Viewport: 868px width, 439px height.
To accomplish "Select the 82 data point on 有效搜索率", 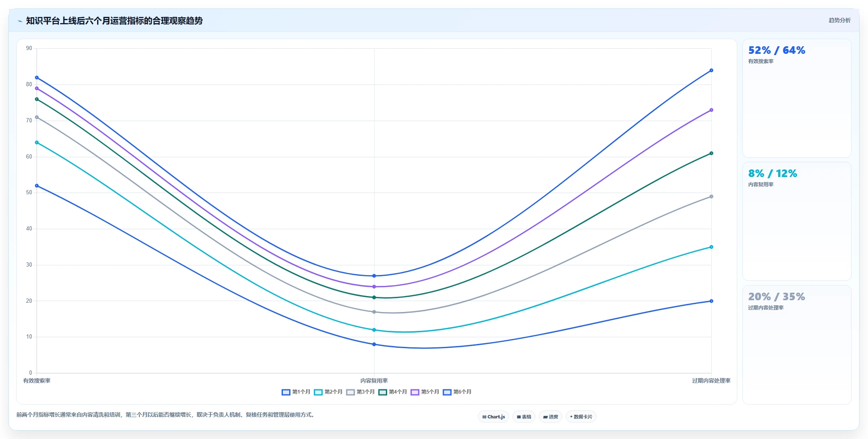I will coord(37,78).
